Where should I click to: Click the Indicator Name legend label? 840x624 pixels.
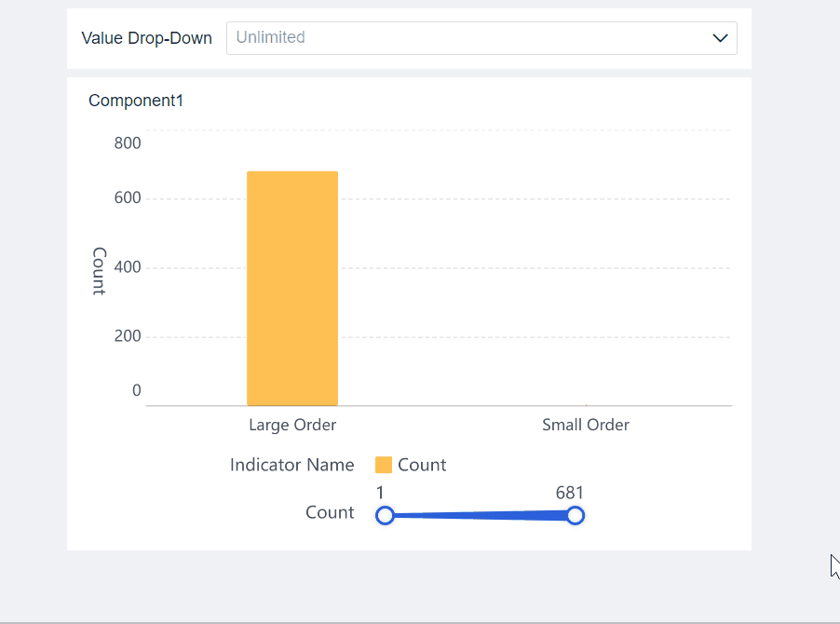point(291,464)
